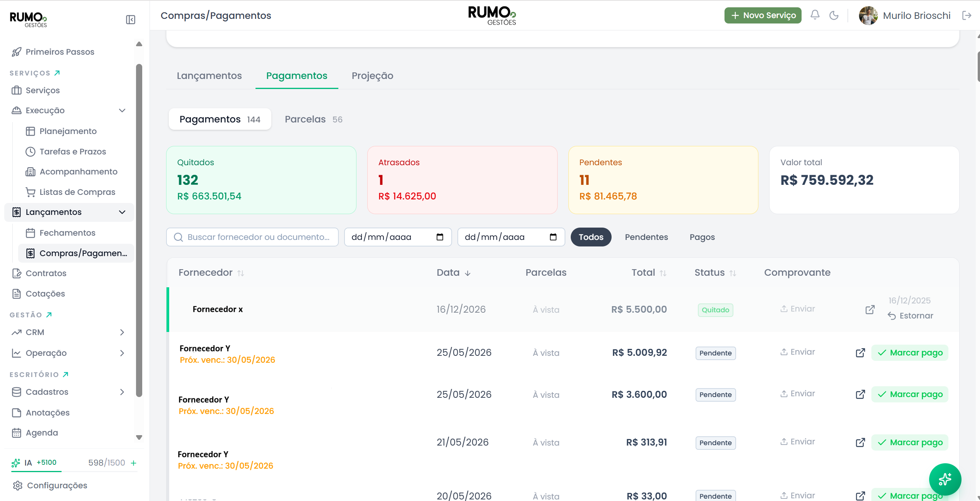Open notifications bell icon

[815, 15]
